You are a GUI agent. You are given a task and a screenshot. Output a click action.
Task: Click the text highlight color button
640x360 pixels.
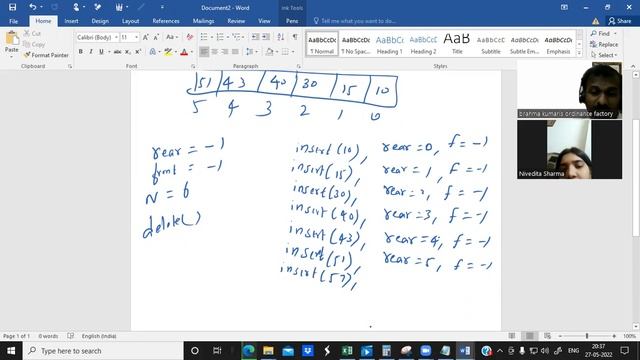(x=168, y=52)
